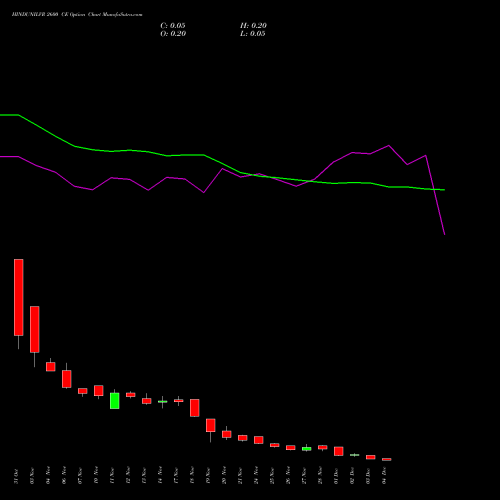
Task: Click the high value 'H: 0.20'
Action: pos(253,26)
